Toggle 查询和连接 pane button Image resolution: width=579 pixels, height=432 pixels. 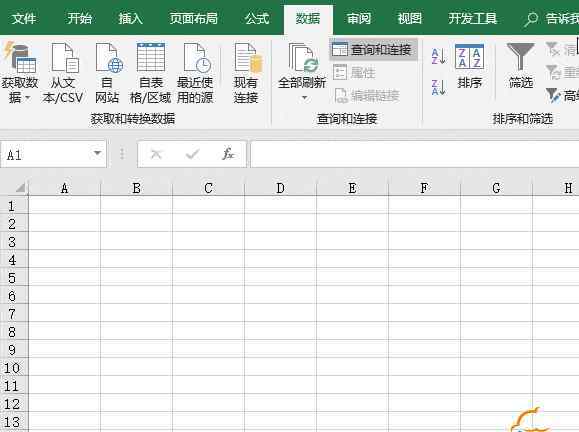(x=373, y=49)
